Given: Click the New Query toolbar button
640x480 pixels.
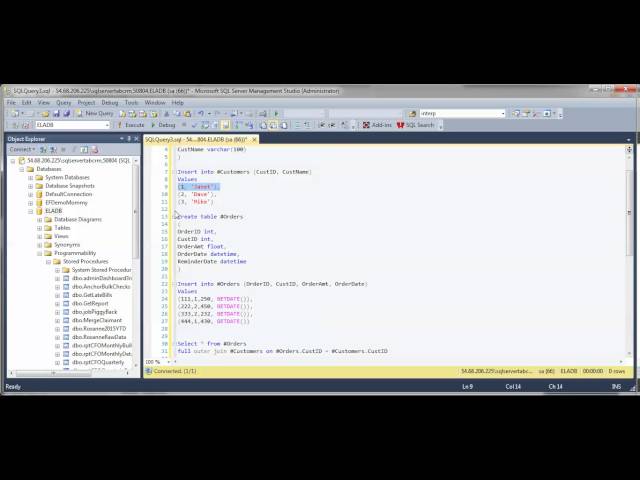Looking at the screenshot, I should coord(95,113).
